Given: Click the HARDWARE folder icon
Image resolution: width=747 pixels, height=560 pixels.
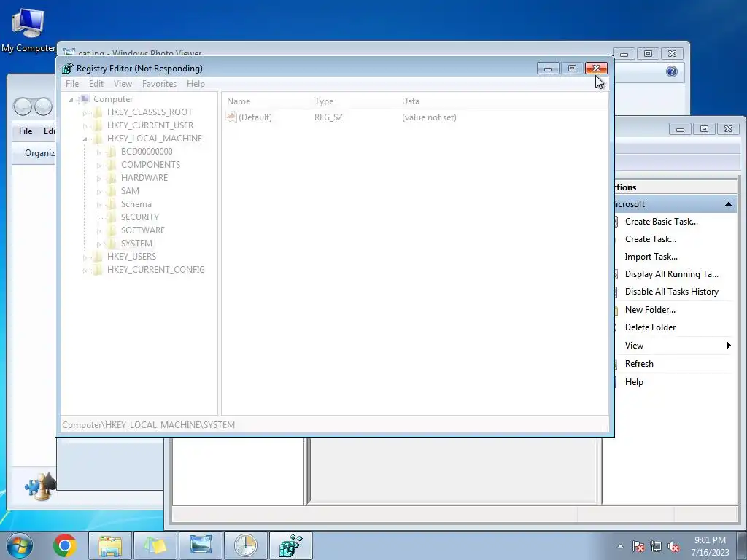Looking at the screenshot, I should point(112,178).
